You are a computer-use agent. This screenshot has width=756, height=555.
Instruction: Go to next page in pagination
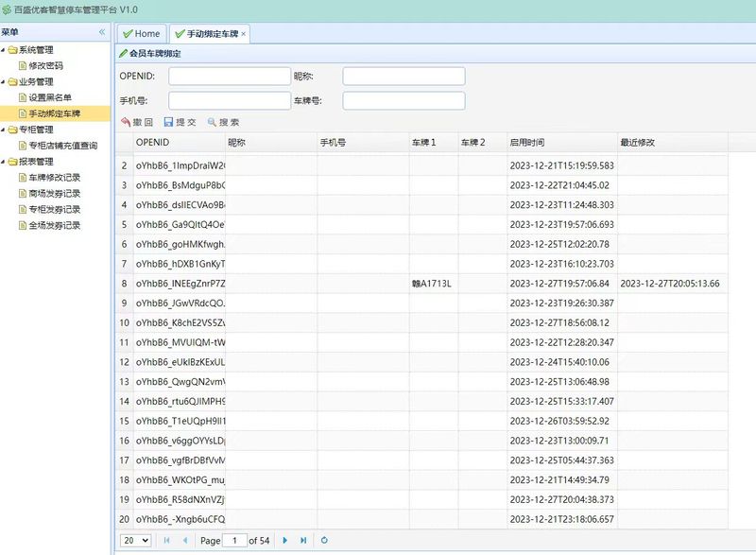point(284,540)
